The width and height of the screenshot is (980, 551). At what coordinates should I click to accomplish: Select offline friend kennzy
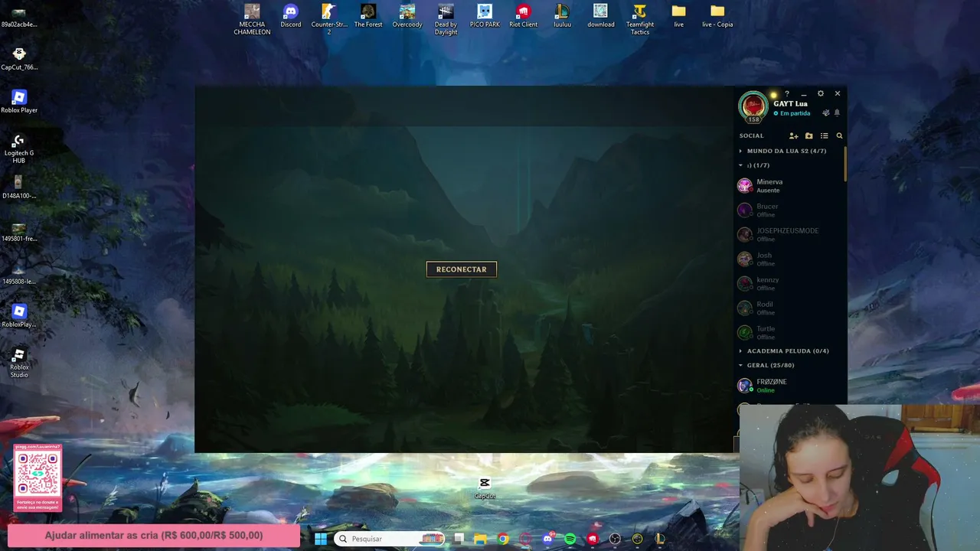point(791,284)
